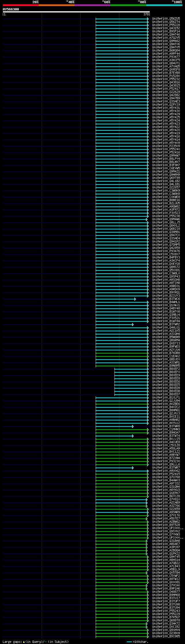The height and width of the screenshot is (644, 185).
Task: Click the green ~80% identity legend segment
Action: tap(128, 5)
